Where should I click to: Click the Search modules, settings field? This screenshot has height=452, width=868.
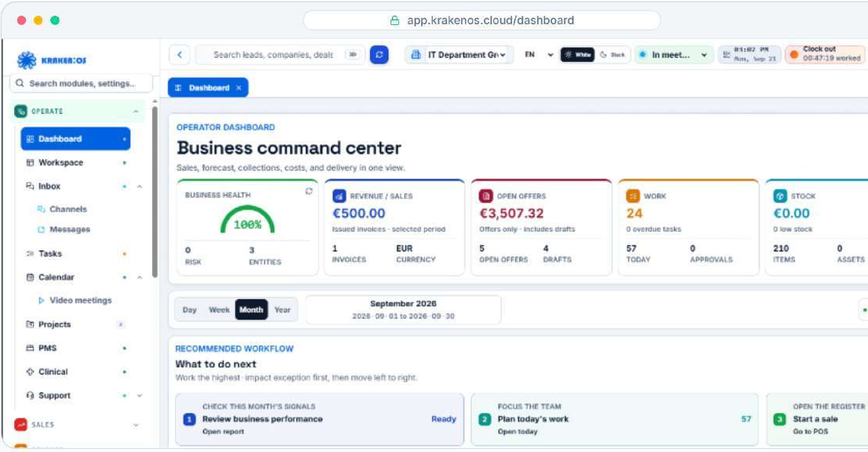coord(82,84)
